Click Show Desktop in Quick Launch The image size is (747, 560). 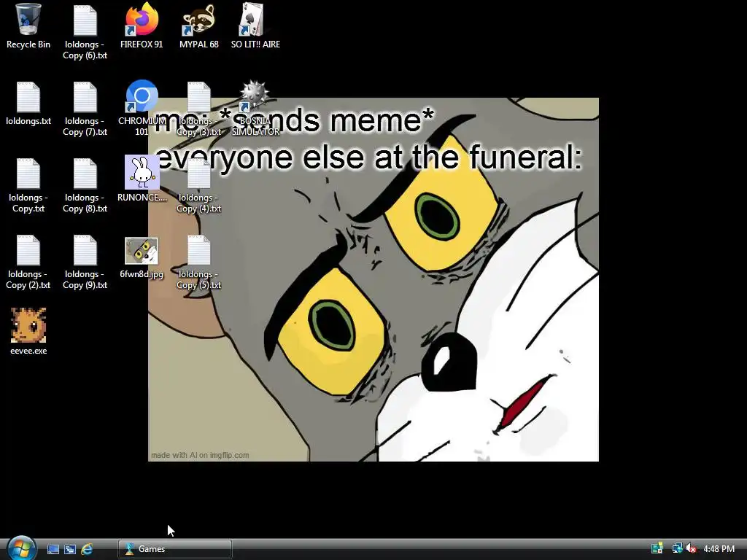coord(53,549)
